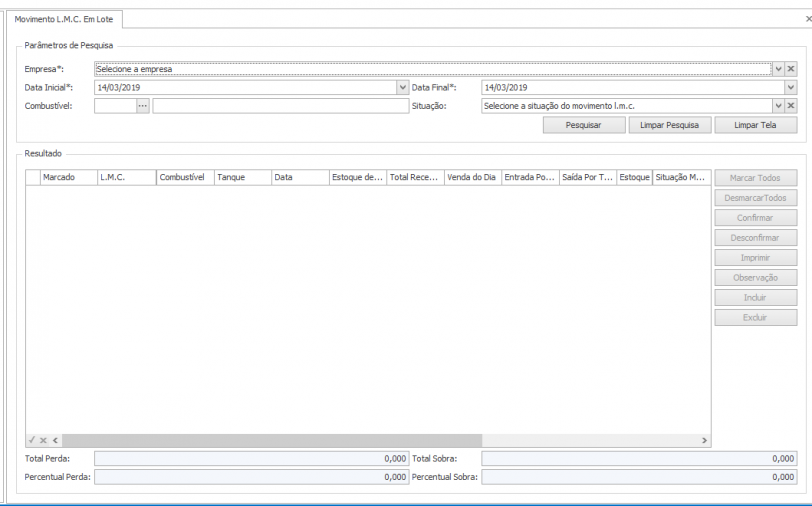Click the grid checkmark accept icon
This screenshot has height=506, width=812.
click(x=32, y=440)
